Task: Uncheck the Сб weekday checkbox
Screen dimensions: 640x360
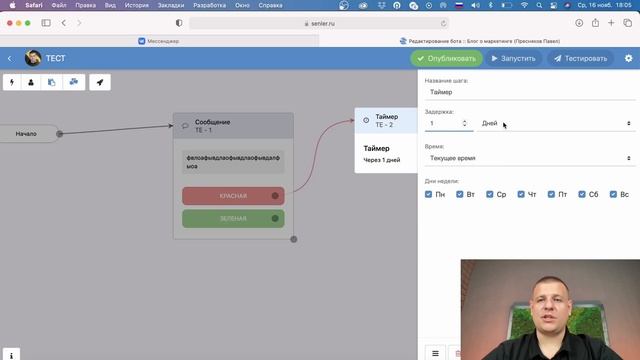Action: click(582, 194)
